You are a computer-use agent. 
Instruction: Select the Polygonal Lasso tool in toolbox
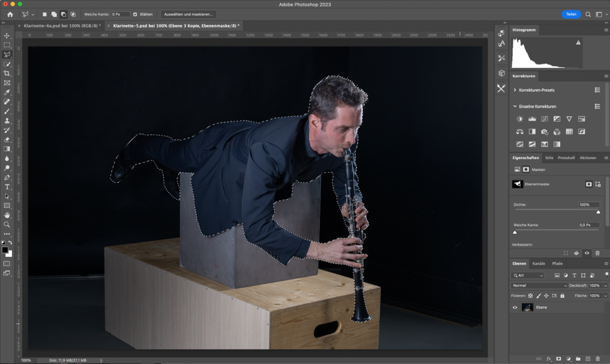coord(7,54)
